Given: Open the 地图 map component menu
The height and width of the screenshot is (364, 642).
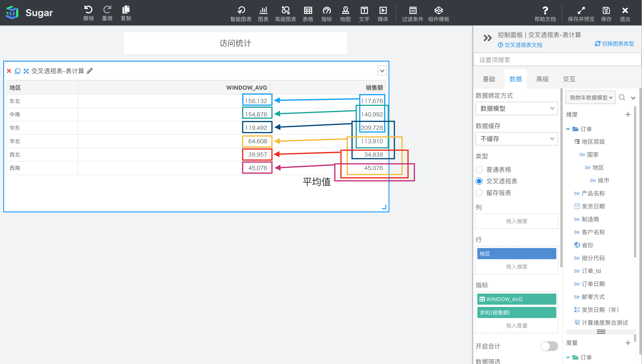Looking at the screenshot, I should (x=346, y=14).
